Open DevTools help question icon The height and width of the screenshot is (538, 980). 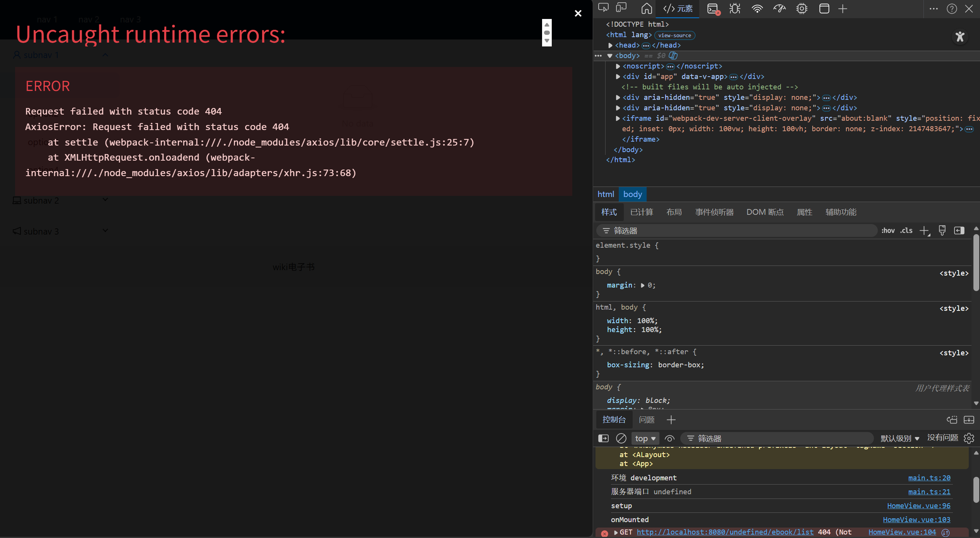click(952, 9)
